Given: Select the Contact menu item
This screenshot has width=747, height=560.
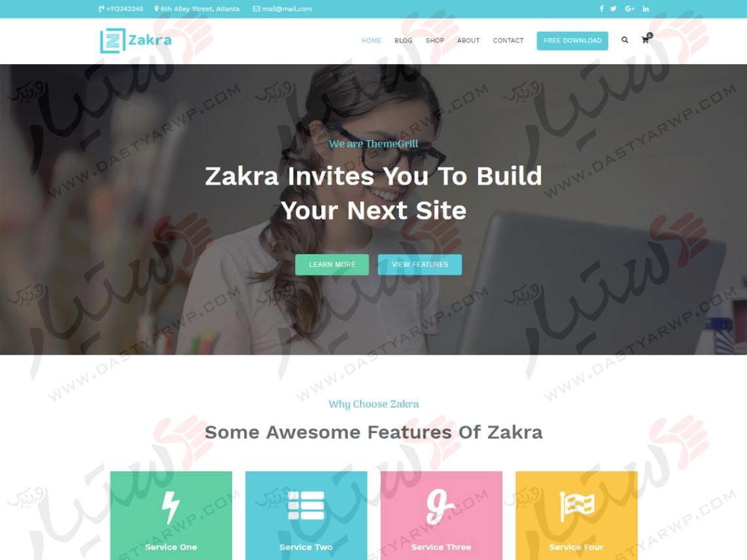Looking at the screenshot, I should click(508, 41).
